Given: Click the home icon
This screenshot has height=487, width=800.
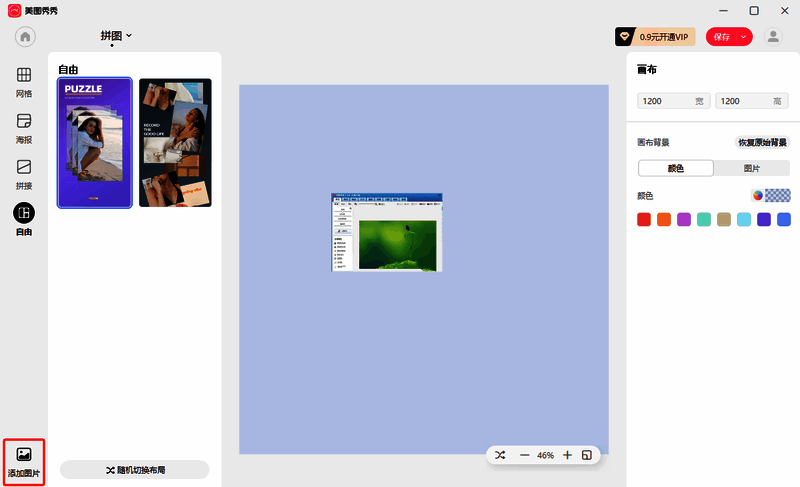Looking at the screenshot, I should [25, 36].
